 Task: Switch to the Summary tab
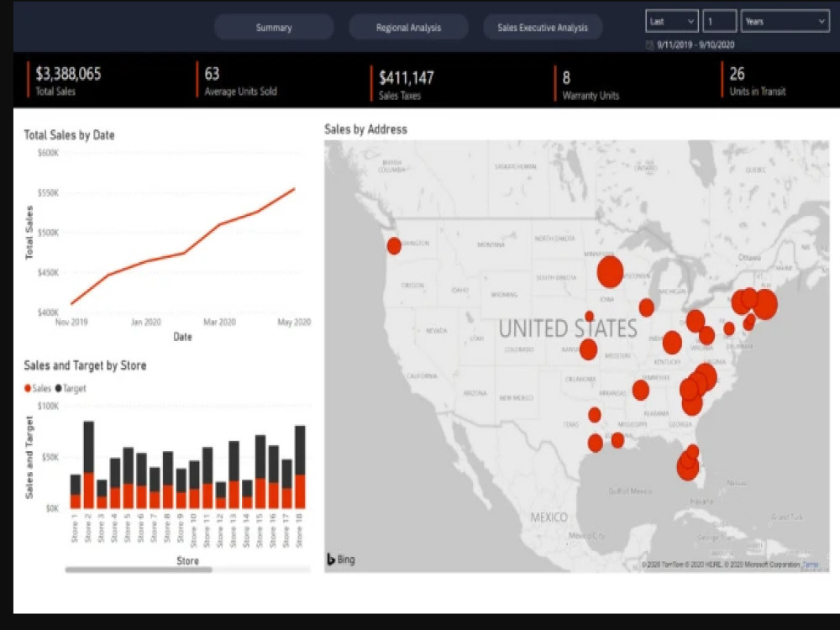273,27
